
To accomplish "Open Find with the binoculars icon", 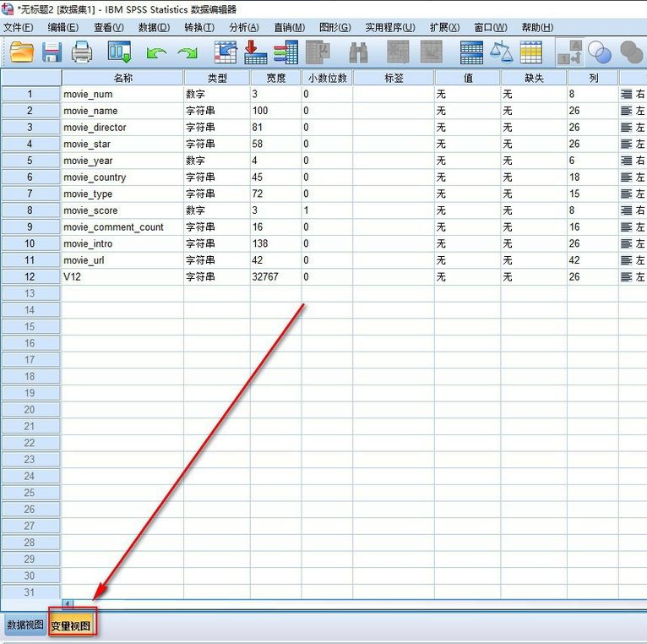I will [x=358, y=52].
